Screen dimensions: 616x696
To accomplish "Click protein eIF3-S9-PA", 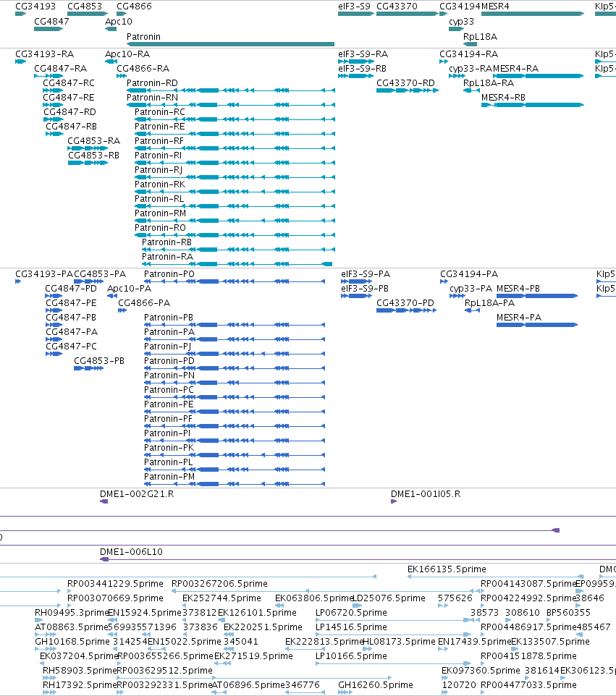I will 357,281.
